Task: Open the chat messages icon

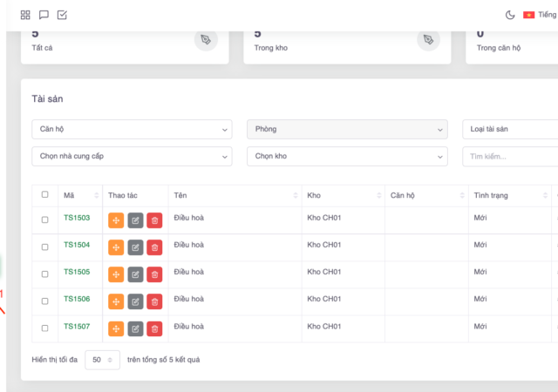Action: pos(44,15)
